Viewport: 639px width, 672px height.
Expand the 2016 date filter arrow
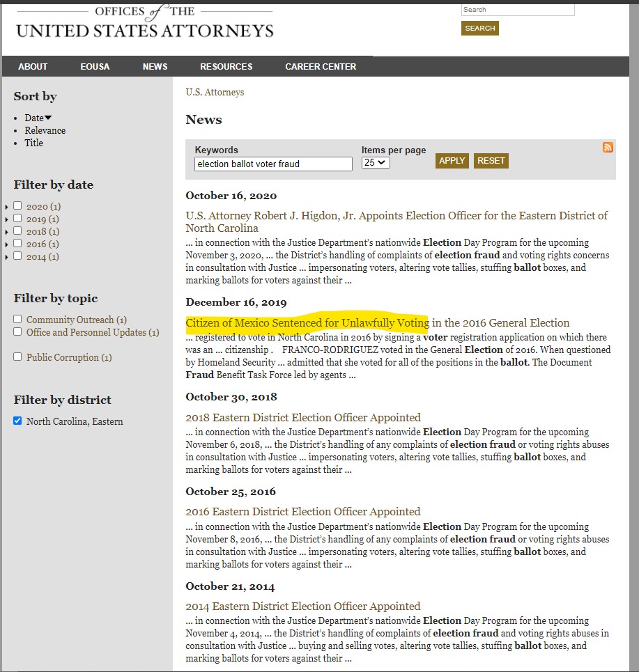(x=6, y=244)
